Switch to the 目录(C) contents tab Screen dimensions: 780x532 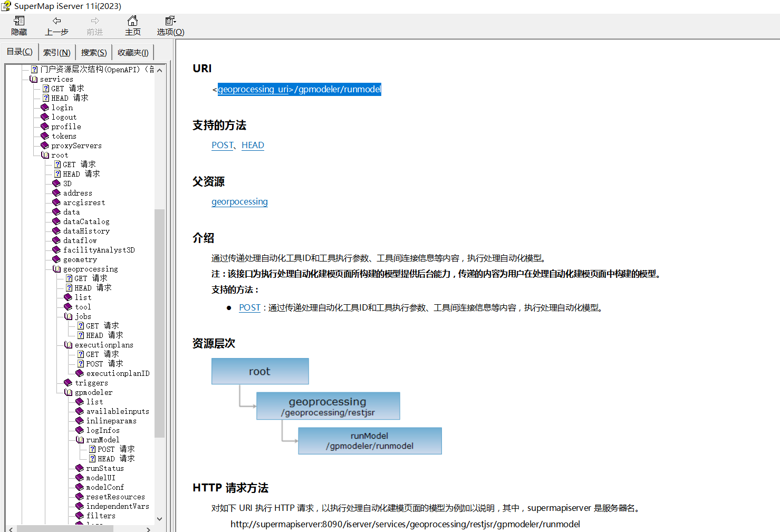coord(20,52)
